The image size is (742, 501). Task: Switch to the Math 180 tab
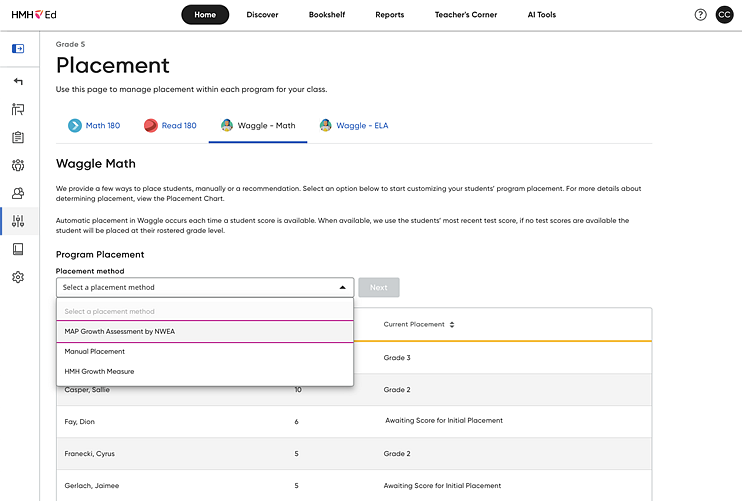[x=94, y=125]
